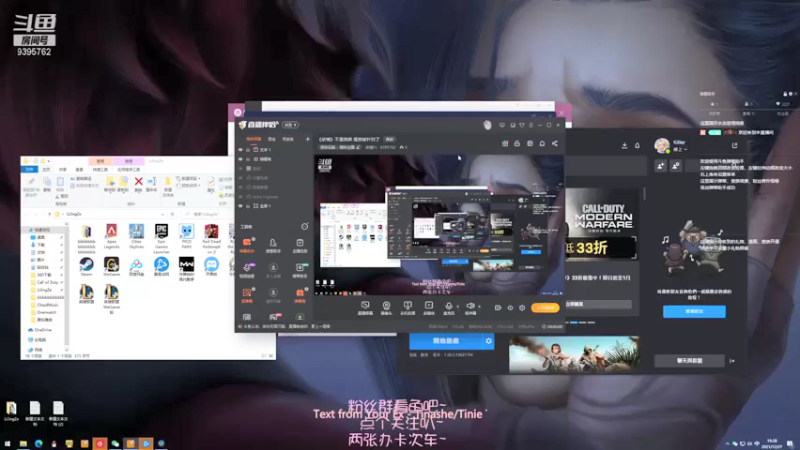Open the LilingZe desktop archive icon
Screen dimensions: 800x450
(x=11, y=411)
